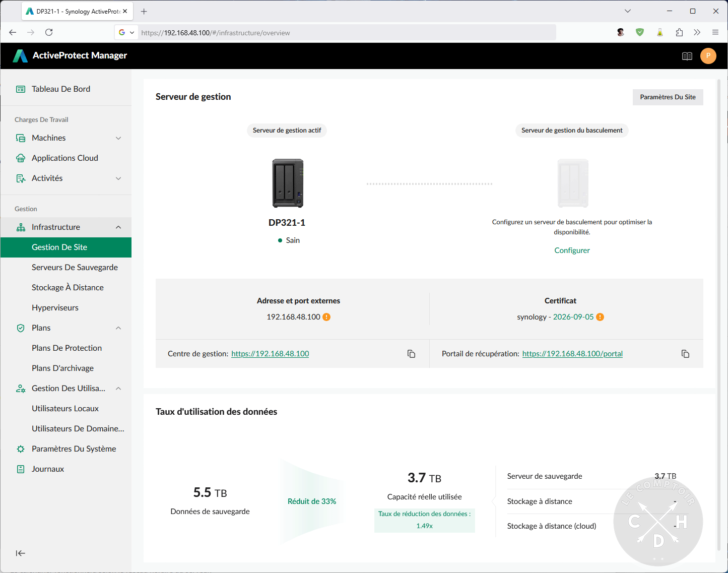Click the Configurer failover link

point(572,250)
